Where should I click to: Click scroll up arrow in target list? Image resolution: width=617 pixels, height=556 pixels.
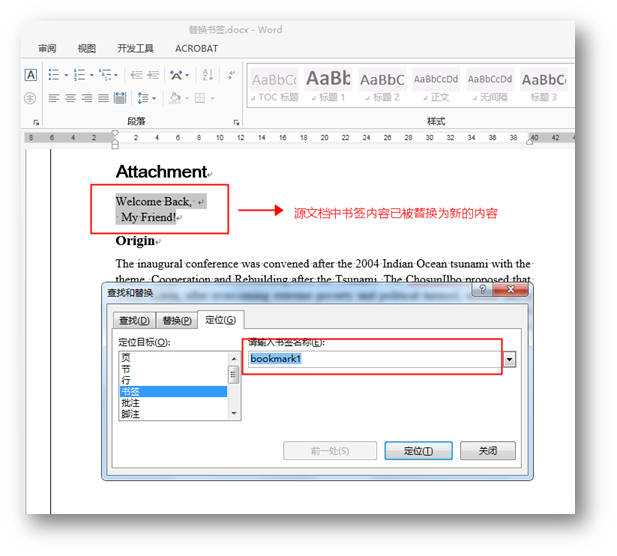[234, 358]
